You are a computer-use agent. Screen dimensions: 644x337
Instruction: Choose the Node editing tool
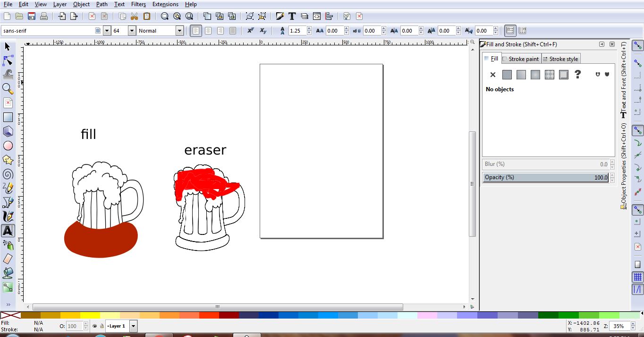(8, 60)
